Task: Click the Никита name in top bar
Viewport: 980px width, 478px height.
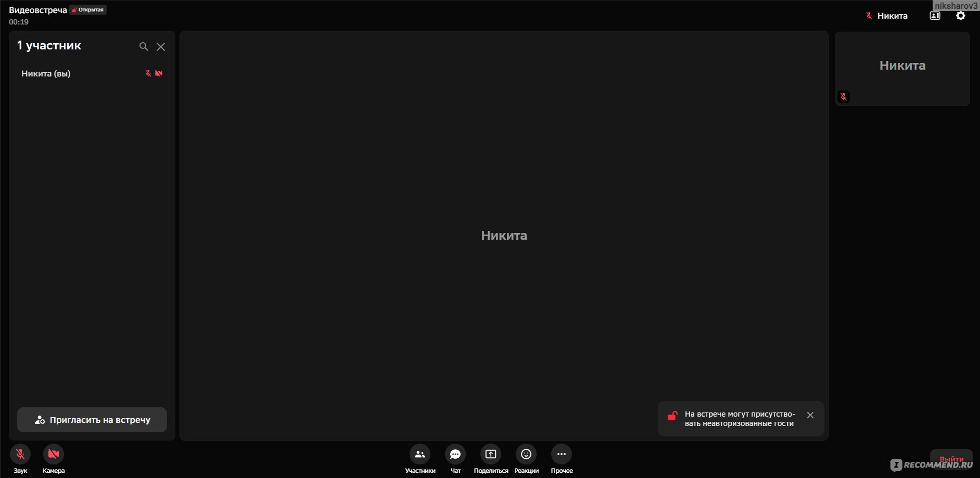Action: click(892, 16)
